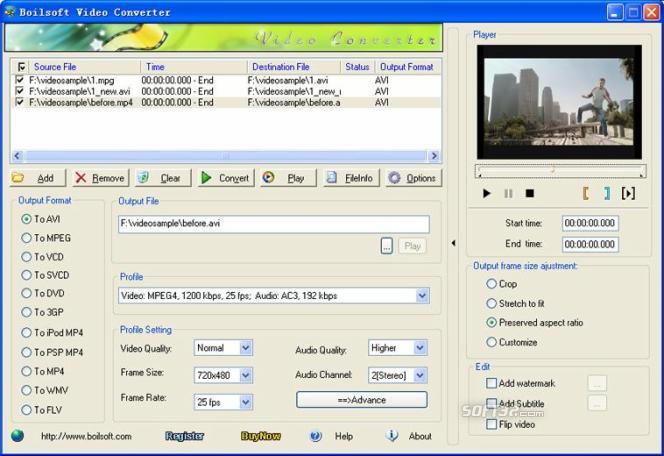Select the To WMV output format
Viewport: 664px width, 456px height.
coord(44,390)
